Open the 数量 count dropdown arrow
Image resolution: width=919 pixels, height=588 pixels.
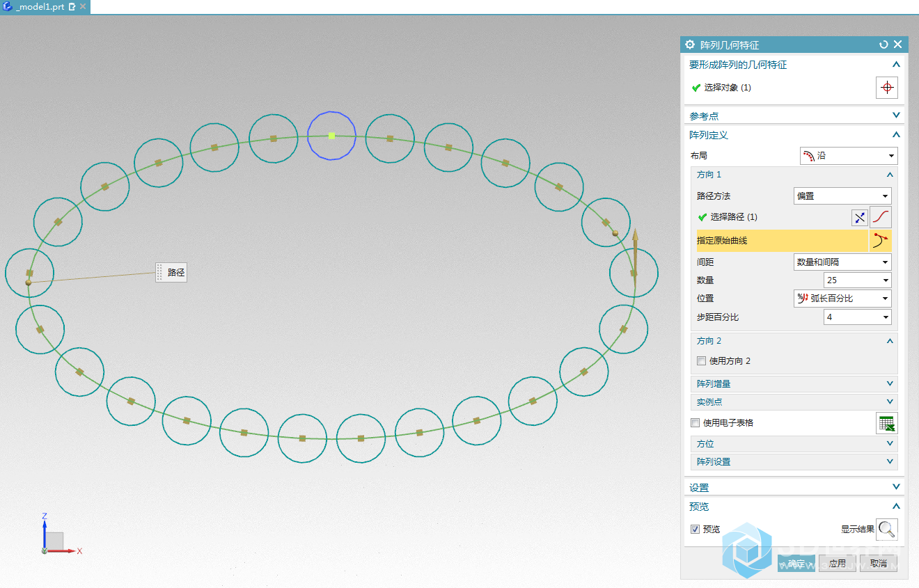[x=886, y=280]
